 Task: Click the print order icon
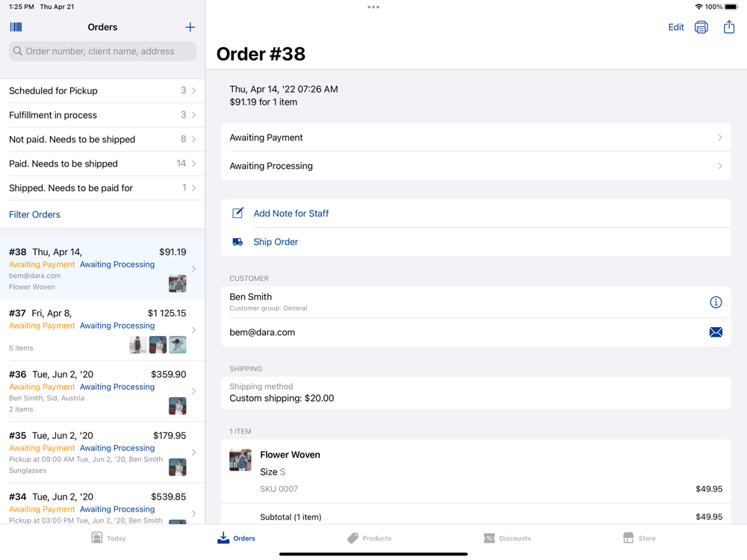701,27
